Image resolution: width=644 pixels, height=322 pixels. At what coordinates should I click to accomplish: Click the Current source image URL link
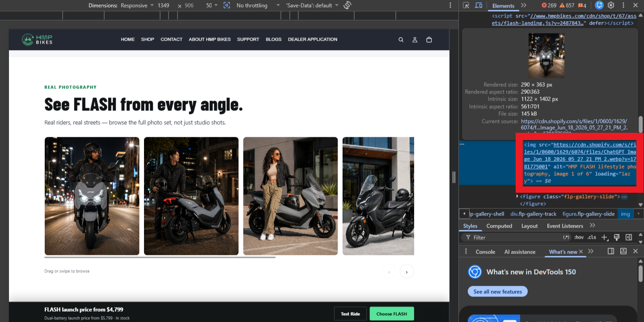pyautogui.click(x=574, y=124)
